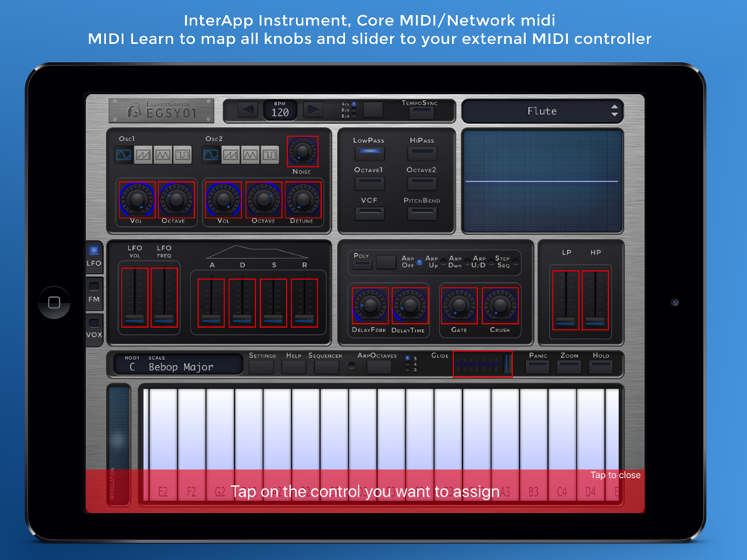This screenshot has width=747, height=560.
Task: Switch to the FM tab
Action: [x=94, y=293]
